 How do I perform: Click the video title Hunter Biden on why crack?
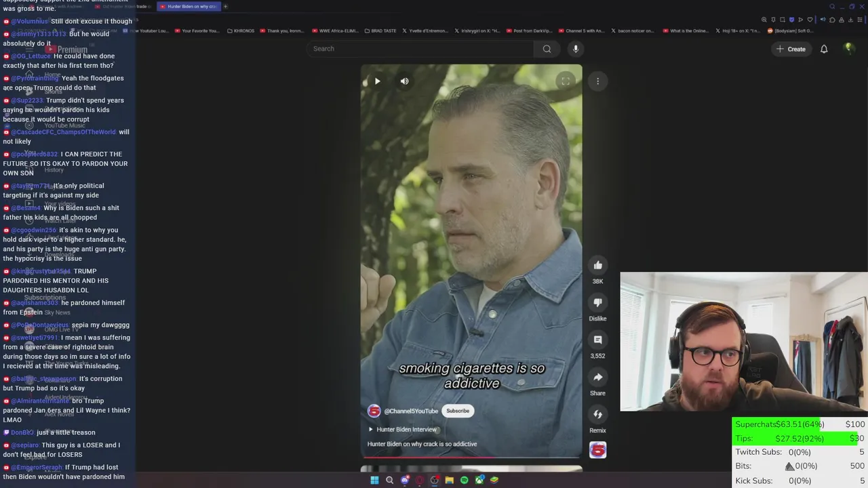point(422,444)
